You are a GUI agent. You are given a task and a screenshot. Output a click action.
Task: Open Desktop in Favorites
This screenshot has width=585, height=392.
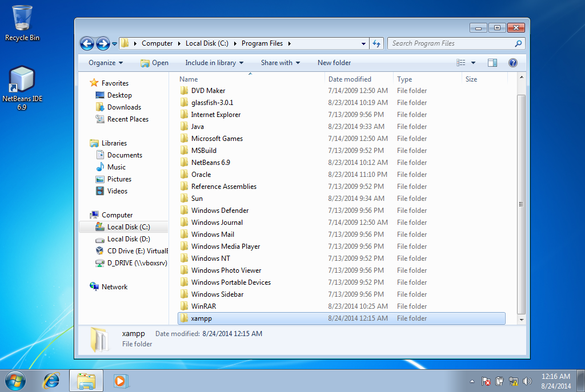coord(114,95)
